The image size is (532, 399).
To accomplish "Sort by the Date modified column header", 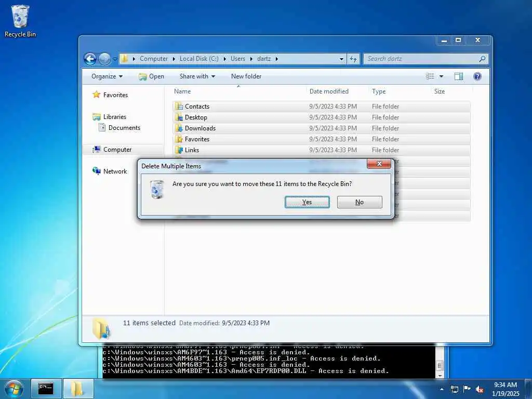I will (329, 91).
